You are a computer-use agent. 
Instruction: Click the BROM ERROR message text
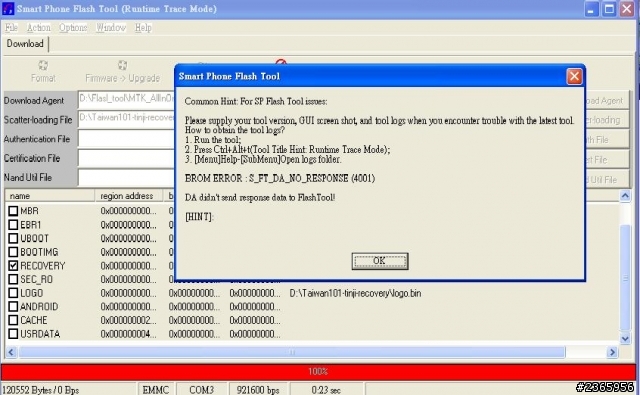click(x=280, y=178)
